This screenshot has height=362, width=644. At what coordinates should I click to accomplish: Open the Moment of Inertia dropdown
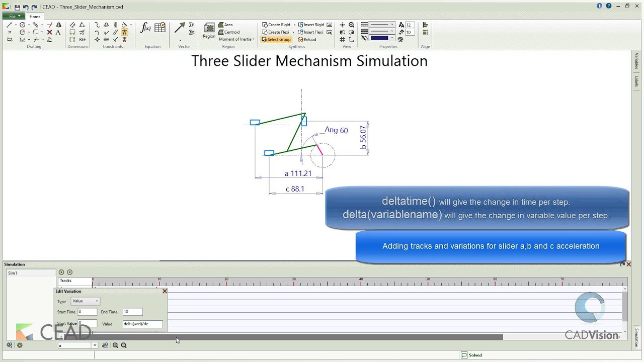click(236, 39)
